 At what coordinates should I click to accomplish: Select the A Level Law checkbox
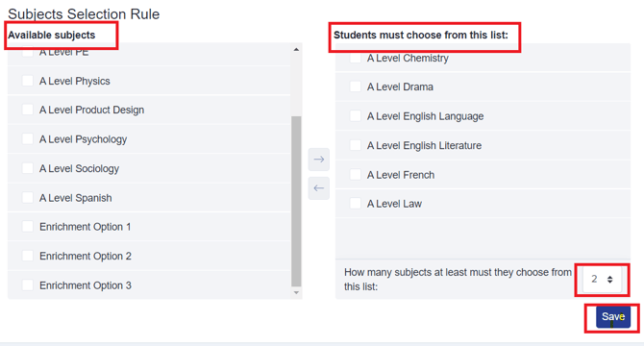(x=356, y=203)
